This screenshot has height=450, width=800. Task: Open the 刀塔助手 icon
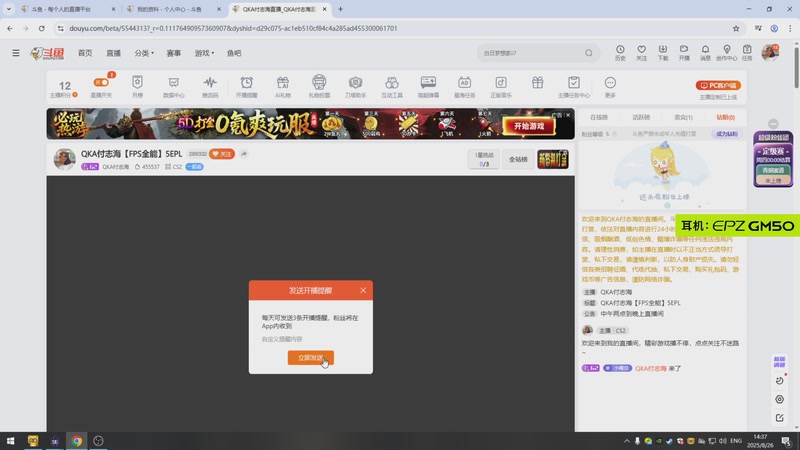(356, 82)
